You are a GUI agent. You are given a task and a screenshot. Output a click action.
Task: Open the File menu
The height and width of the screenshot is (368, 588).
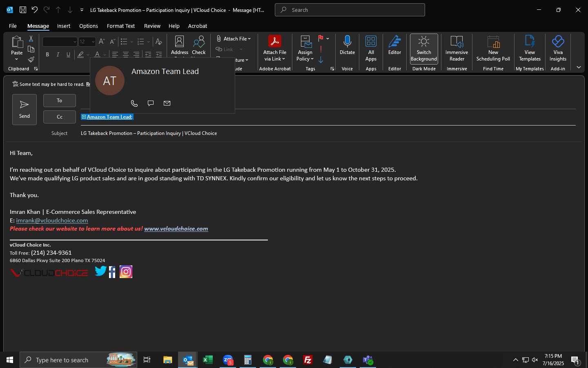[13, 26]
